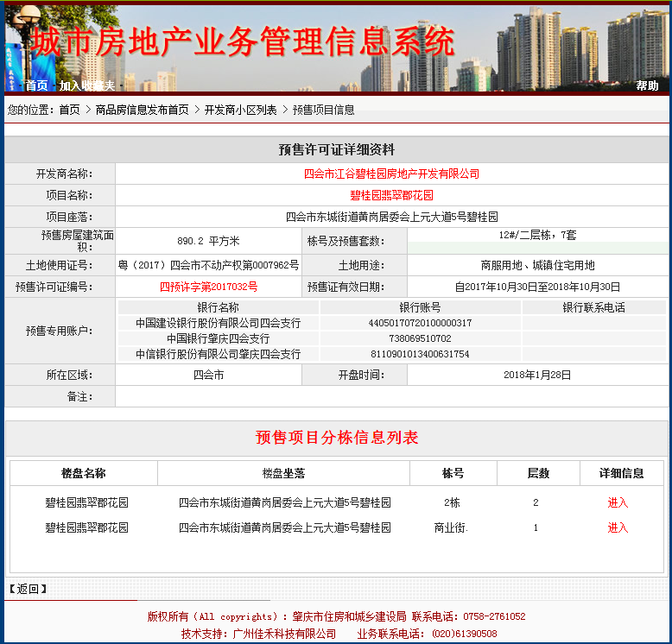Click the 栋号 column header
The image size is (672, 644).
pos(453,473)
